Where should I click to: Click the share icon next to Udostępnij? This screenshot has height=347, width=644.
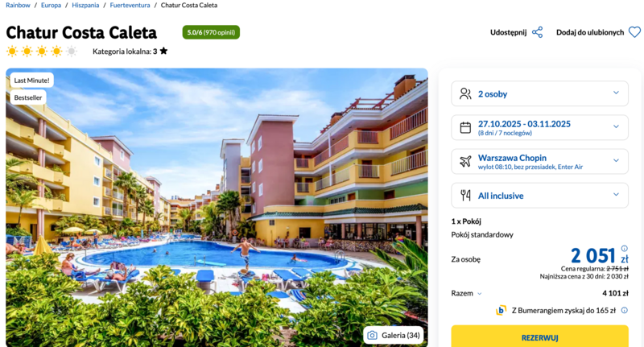(x=537, y=32)
